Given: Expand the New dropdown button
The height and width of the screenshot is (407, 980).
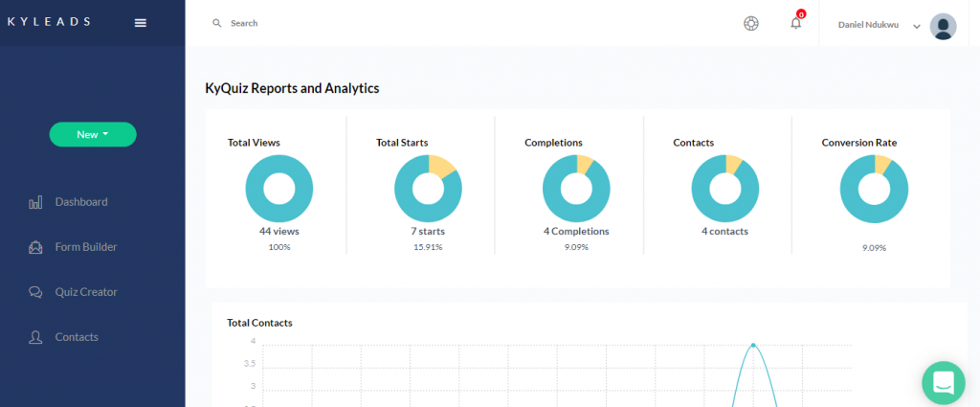Looking at the screenshot, I should [x=93, y=135].
